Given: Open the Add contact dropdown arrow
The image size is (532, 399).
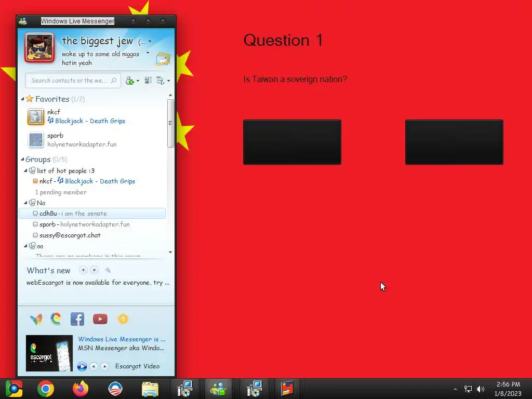Looking at the screenshot, I should (138, 81).
